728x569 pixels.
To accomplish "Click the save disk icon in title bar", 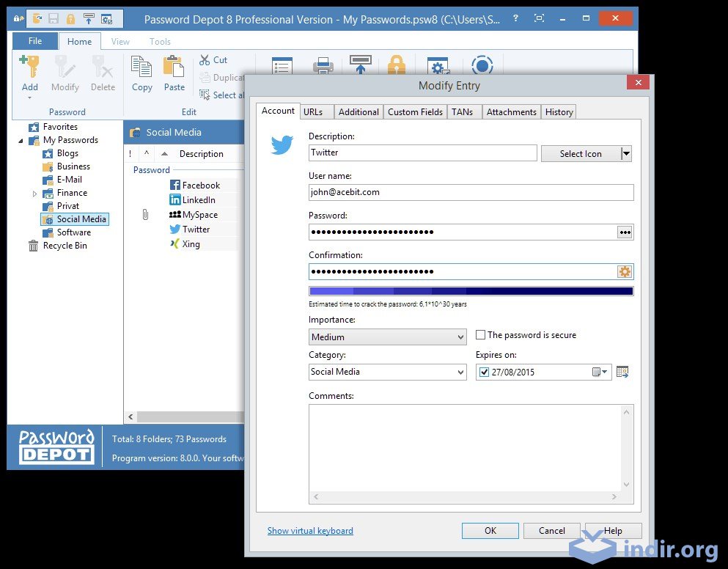I will 54,18.
